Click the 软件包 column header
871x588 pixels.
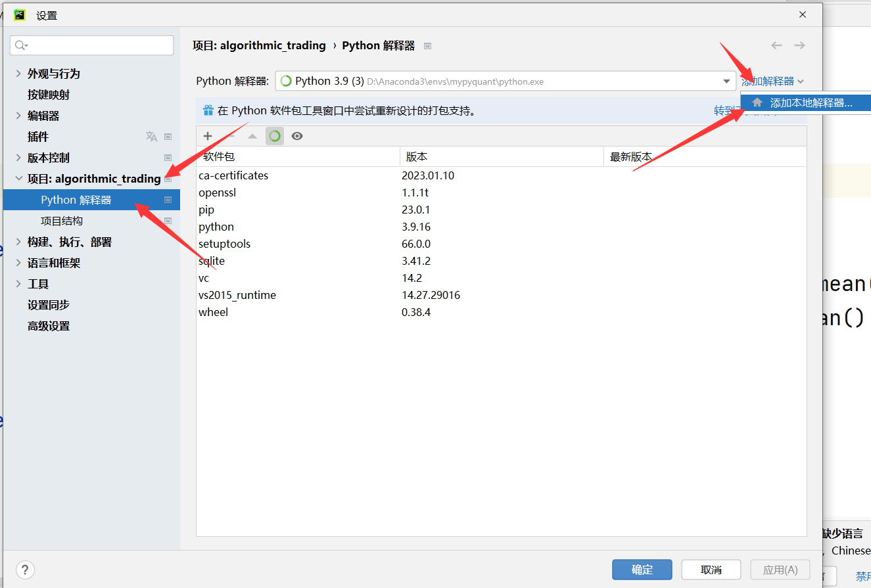298,157
